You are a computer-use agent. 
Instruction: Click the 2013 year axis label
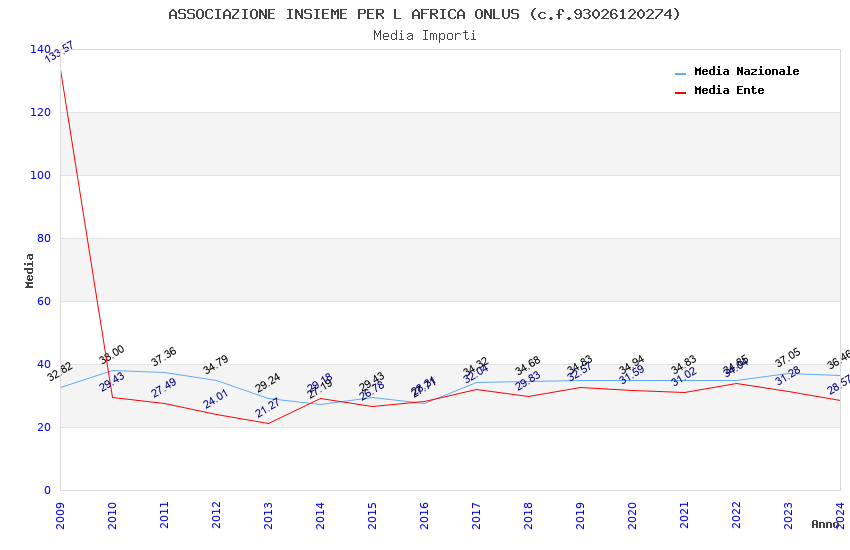268,515
